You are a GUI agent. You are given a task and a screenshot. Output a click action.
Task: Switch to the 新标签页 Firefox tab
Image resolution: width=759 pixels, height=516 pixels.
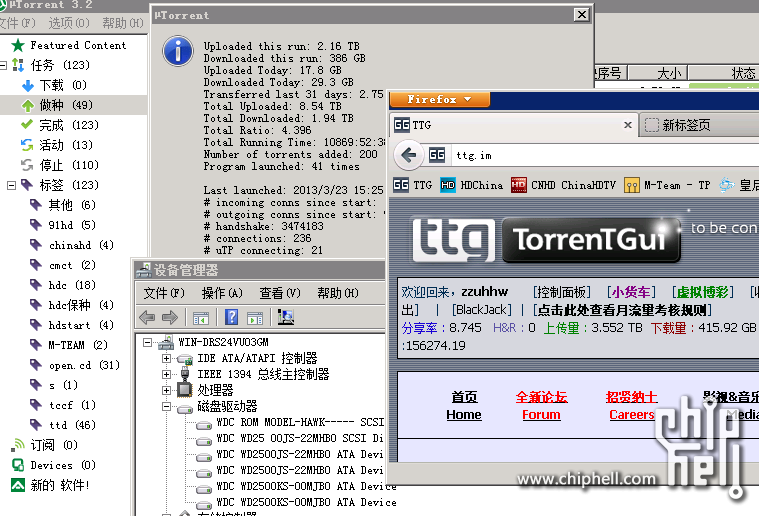coord(699,125)
